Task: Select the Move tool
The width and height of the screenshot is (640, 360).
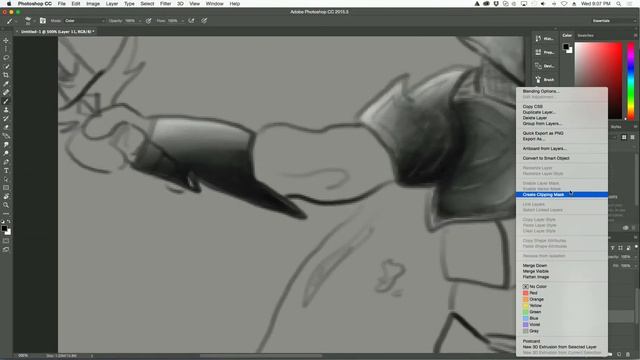Action: pyautogui.click(x=6, y=40)
